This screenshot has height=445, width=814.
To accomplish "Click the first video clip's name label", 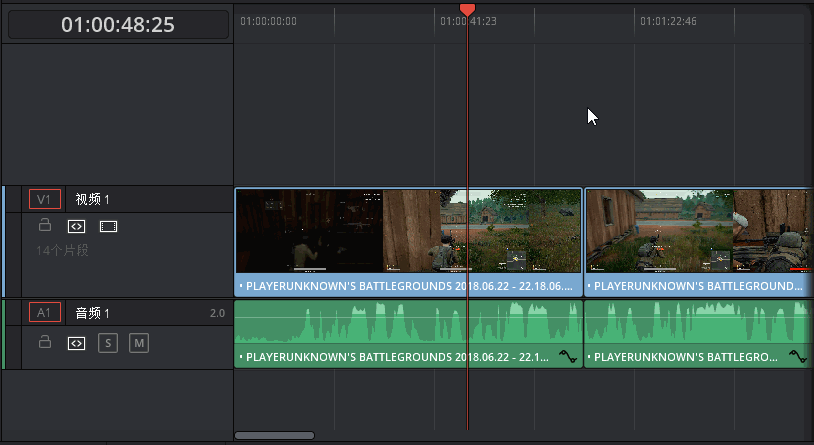I will tap(409, 286).
